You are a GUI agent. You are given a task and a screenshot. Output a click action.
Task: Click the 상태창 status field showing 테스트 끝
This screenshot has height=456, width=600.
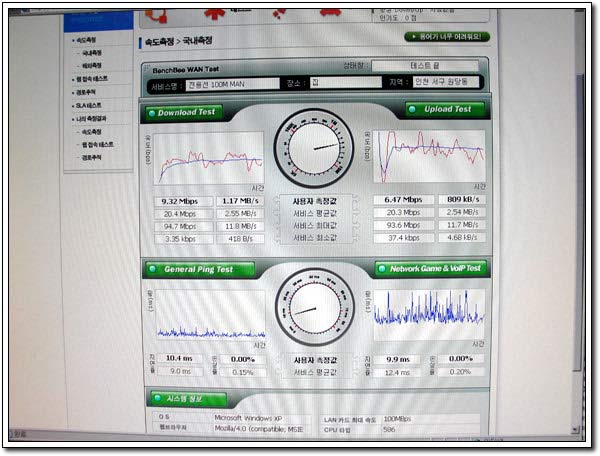(425, 66)
